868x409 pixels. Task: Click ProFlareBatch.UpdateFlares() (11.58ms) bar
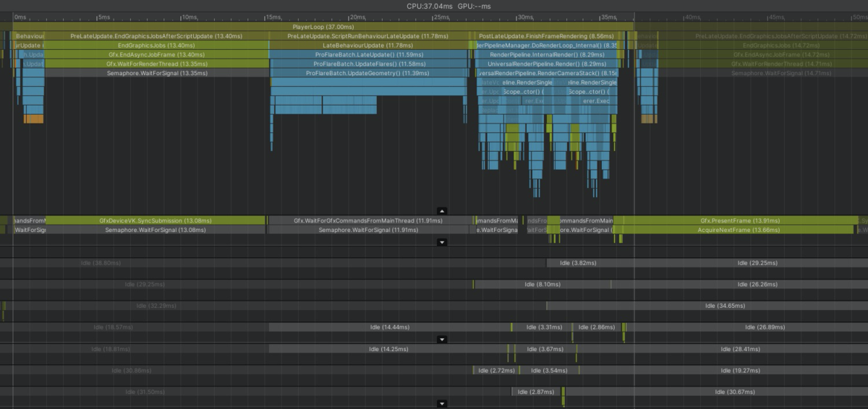click(x=368, y=64)
